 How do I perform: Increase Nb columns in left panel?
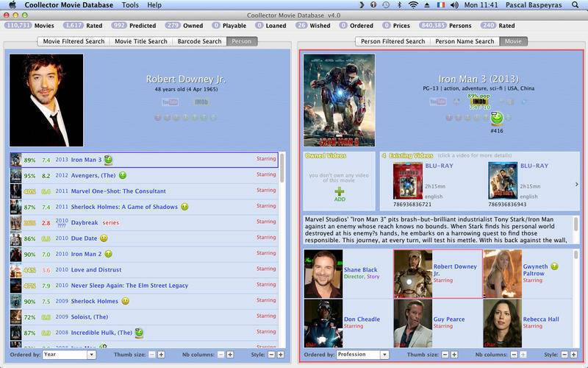point(230,355)
